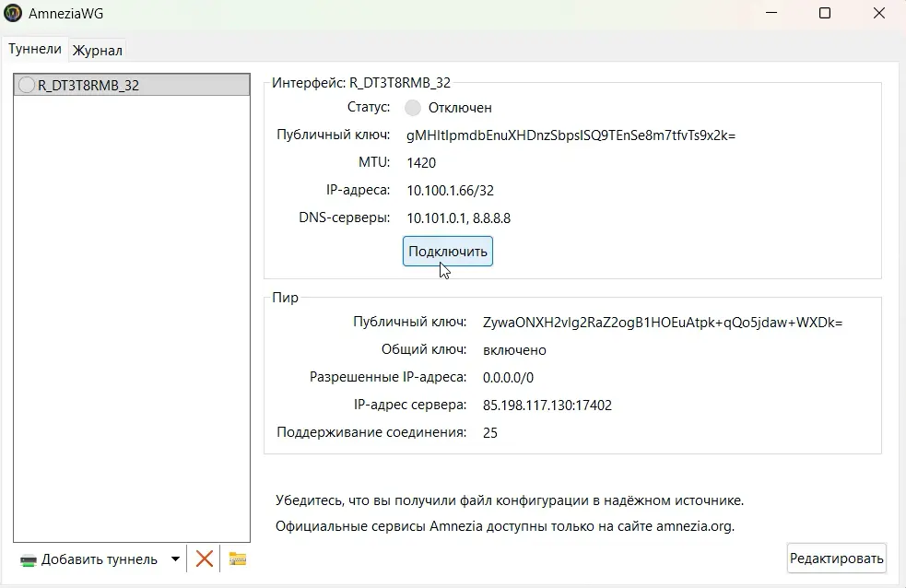Expand the Добавить туннель dropdown arrow

coord(175,558)
